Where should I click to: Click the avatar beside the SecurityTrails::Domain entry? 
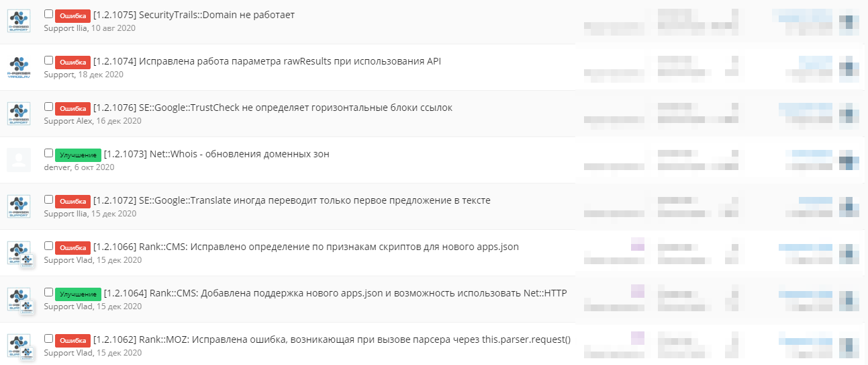[x=19, y=21]
